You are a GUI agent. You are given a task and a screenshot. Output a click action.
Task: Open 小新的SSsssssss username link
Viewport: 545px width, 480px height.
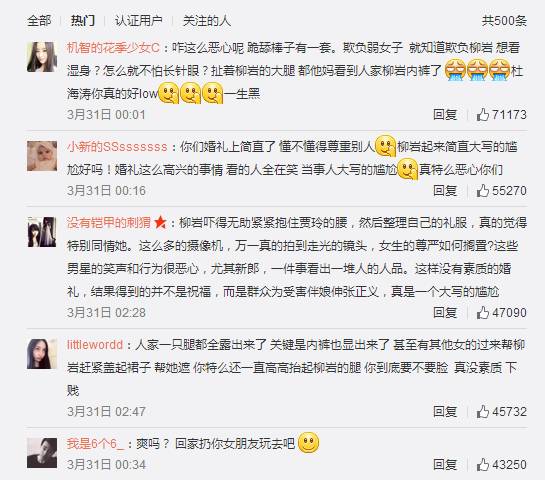coord(117,146)
